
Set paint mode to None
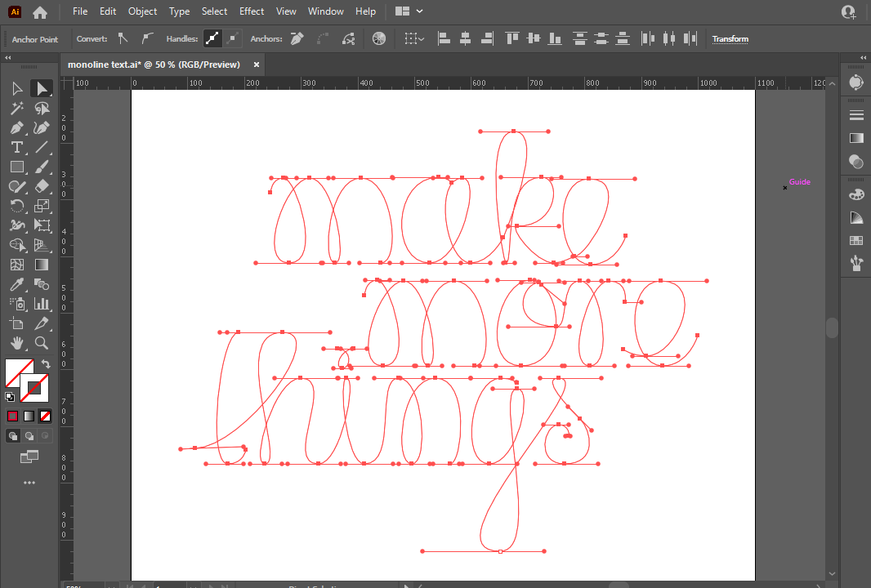tap(46, 416)
